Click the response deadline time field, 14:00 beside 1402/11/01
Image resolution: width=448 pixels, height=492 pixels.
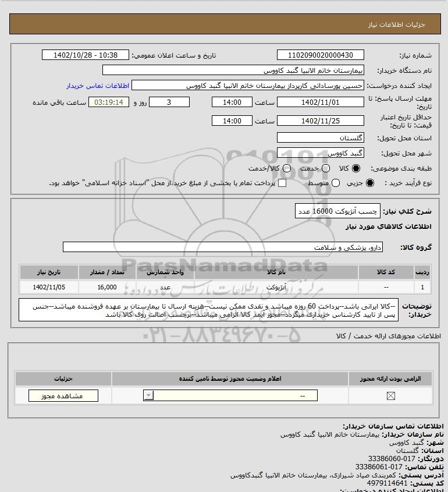[x=232, y=102]
